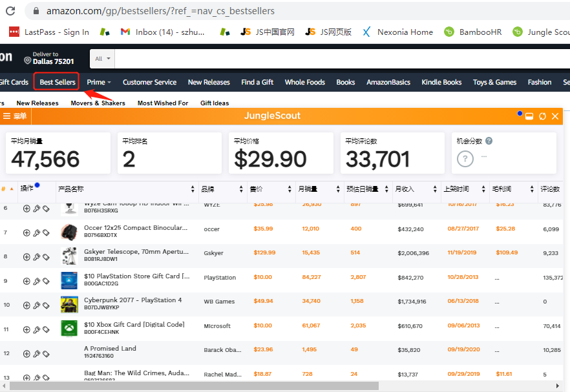Click the tag icon for Xbox Gift Card row
Image resolution: width=570 pixels, height=392 pixels.
(x=46, y=329)
